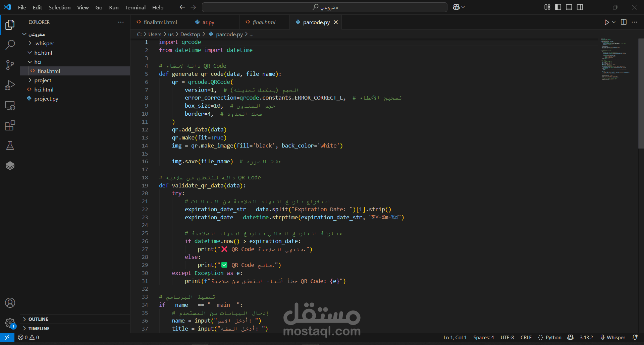Expand the project folder
Screen dimensions: 644x345
pos(75,80)
